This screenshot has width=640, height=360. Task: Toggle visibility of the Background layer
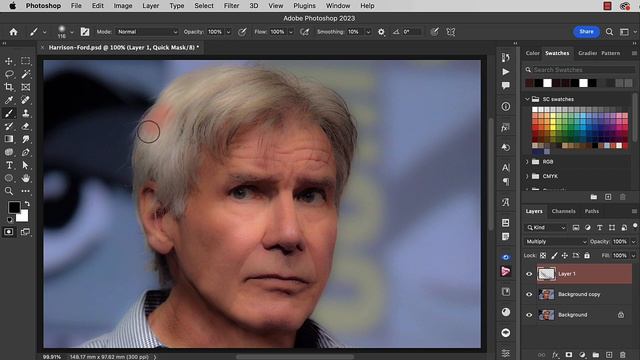point(529,315)
